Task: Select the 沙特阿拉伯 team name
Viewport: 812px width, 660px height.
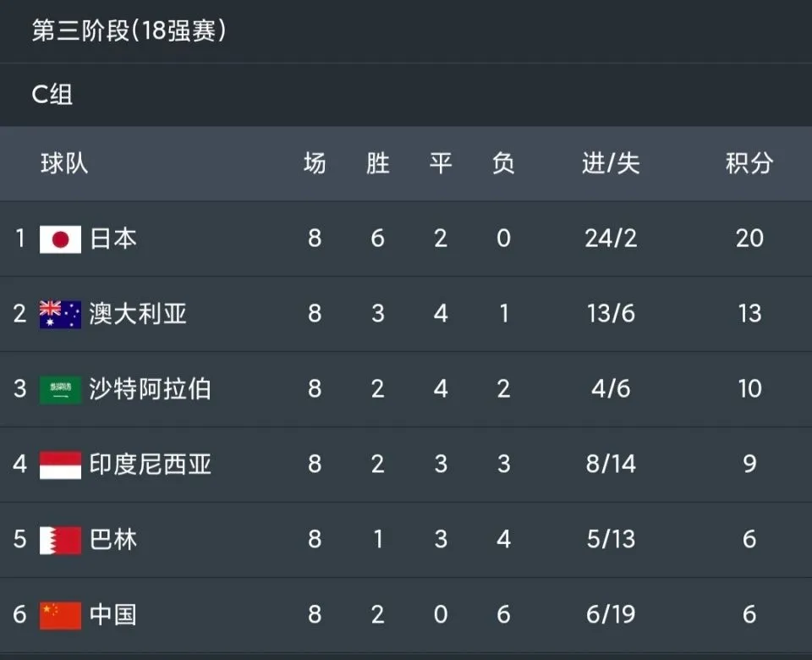Action: point(151,389)
